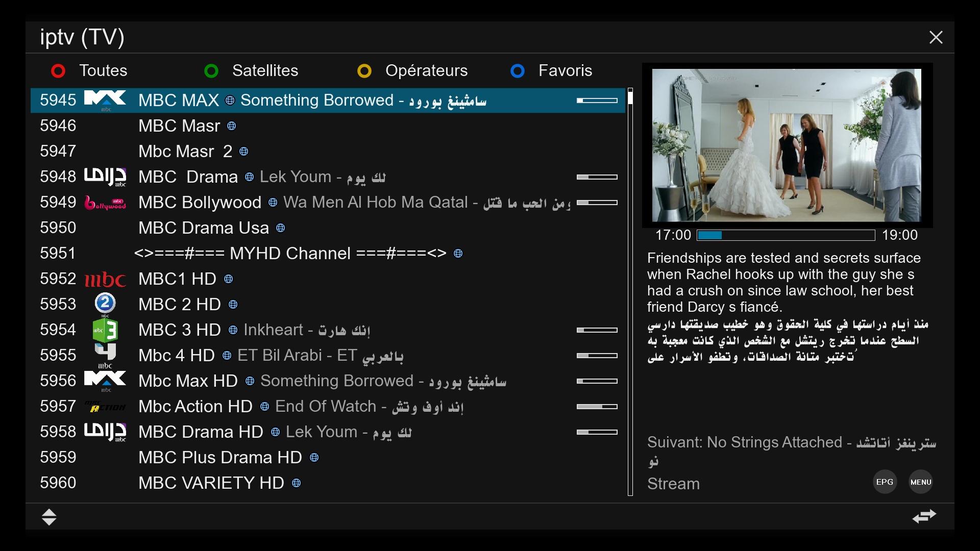The width and height of the screenshot is (980, 551).
Task: Select the MYHD Channel separator row
Action: click(x=328, y=253)
